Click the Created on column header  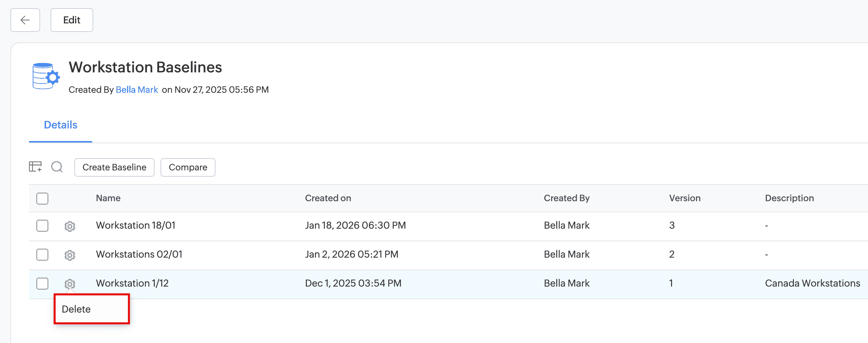[328, 198]
